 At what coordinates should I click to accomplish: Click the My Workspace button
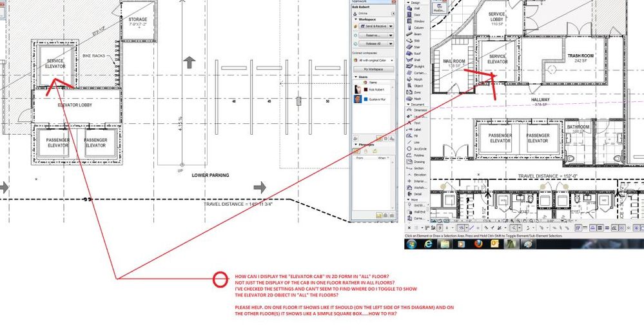[373, 69]
